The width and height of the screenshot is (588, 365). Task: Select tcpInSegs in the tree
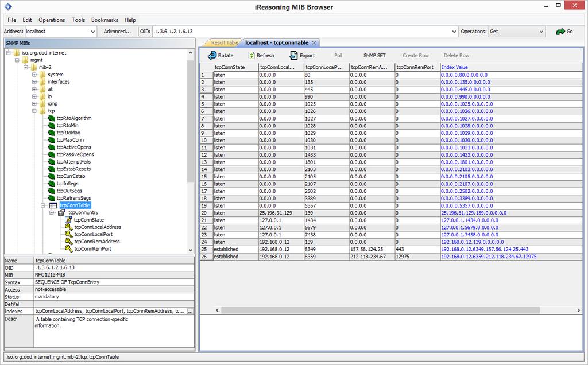[x=68, y=184]
